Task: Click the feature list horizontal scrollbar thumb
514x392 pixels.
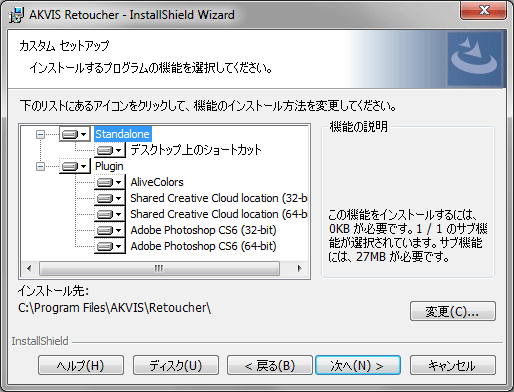Action: 159,268
